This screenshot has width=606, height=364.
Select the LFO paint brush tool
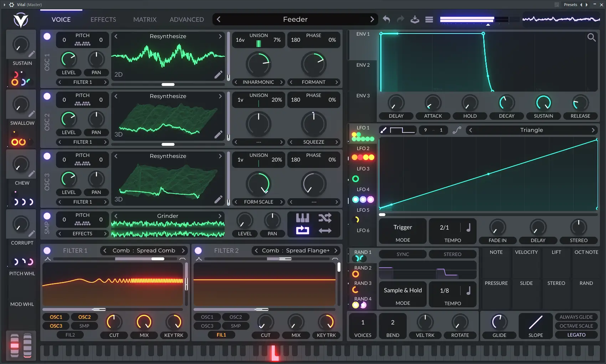tap(384, 130)
